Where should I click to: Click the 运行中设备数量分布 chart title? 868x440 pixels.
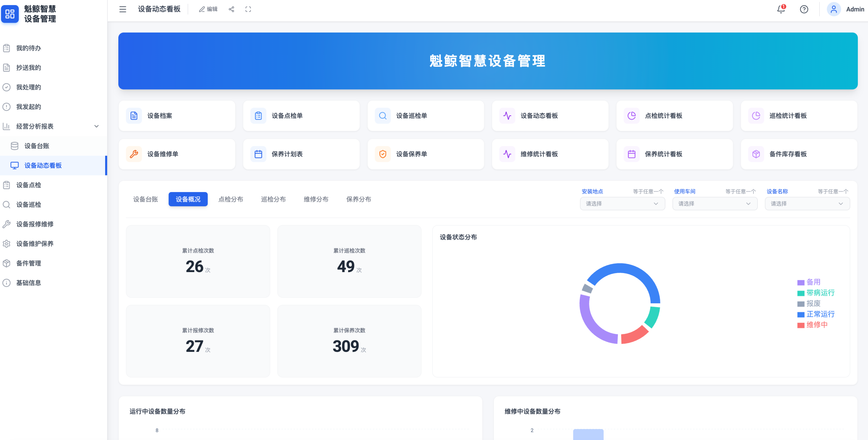pyautogui.click(x=157, y=412)
